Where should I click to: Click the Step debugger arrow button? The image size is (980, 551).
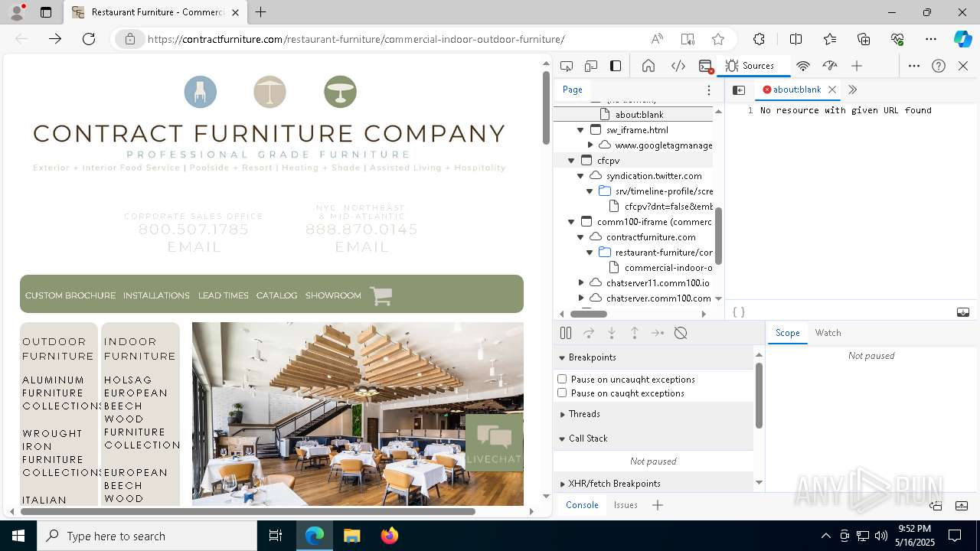click(658, 333)
